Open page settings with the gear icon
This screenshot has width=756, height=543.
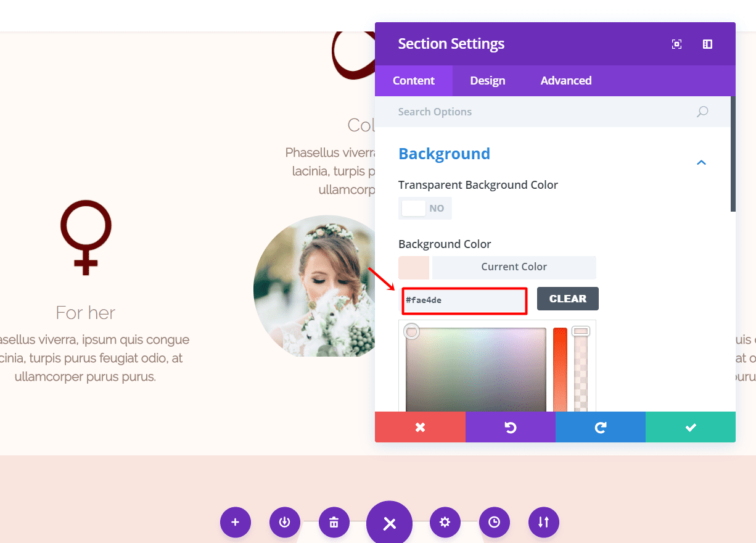tap(445, 522)
